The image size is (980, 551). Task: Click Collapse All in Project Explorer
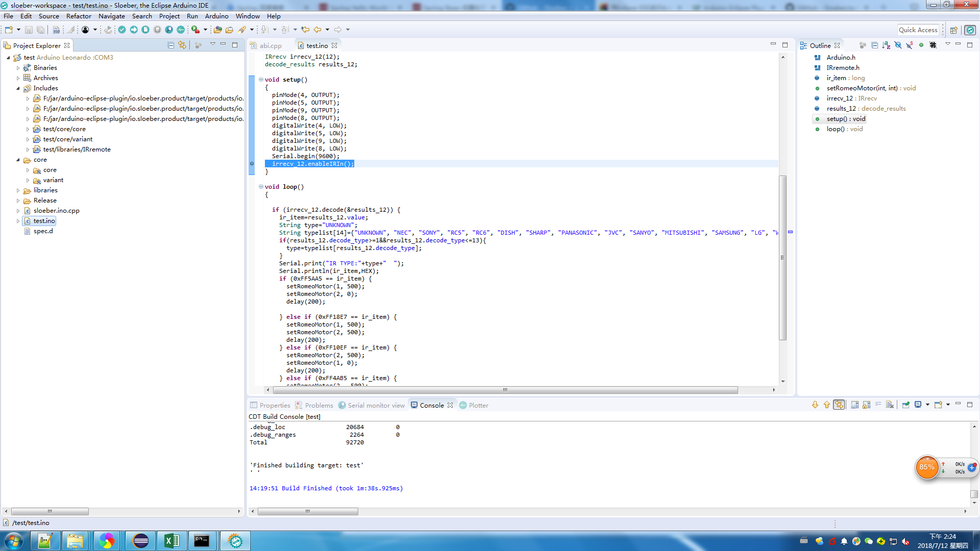(171, 45)
